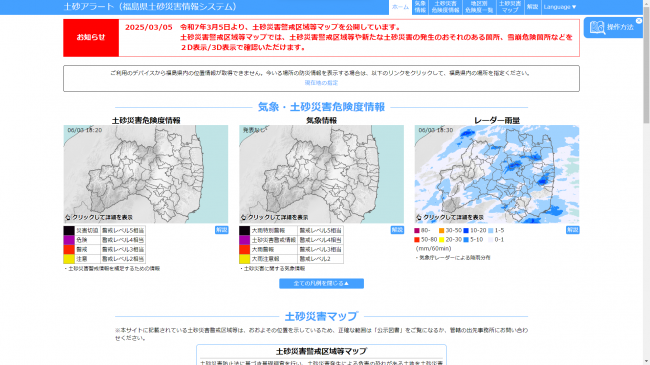Click the purple 危険 legend swatch
The height and width of the screenshot is (365, 650).
[x=69, y=240]
